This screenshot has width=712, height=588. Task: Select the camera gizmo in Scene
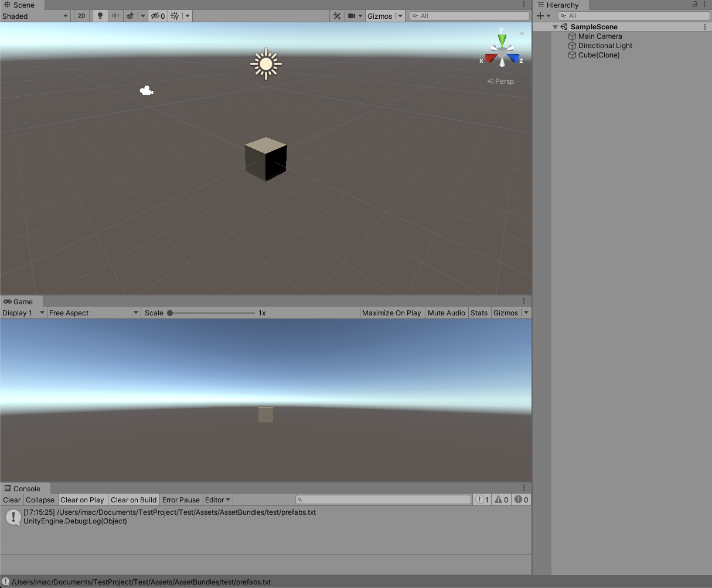[147, 90]
